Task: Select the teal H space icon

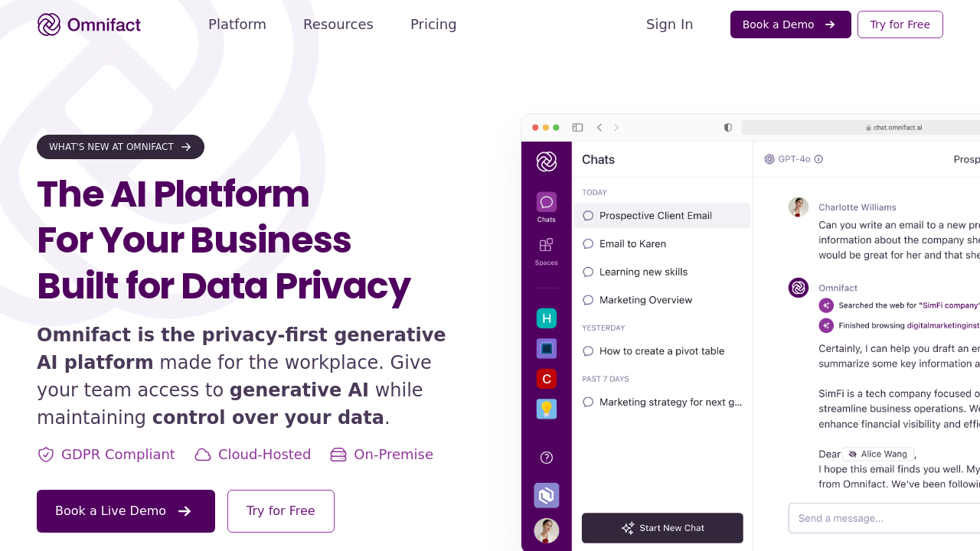Action: pyautogui.click(x=547, y=318)
